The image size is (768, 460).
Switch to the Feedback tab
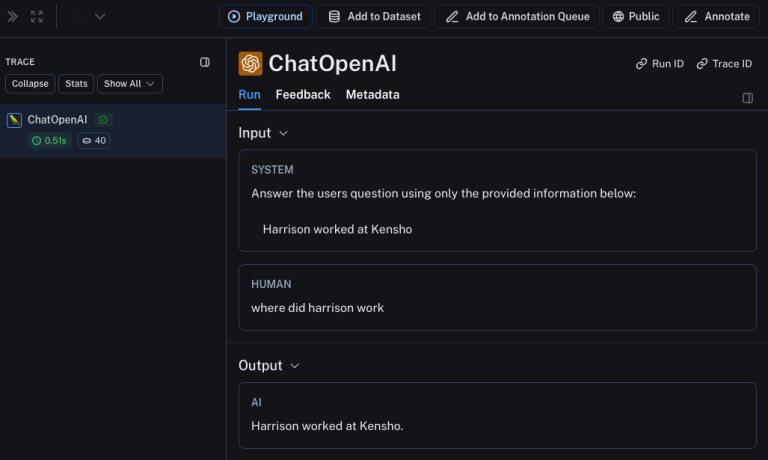pyautogui.click(x=303, y=95)
